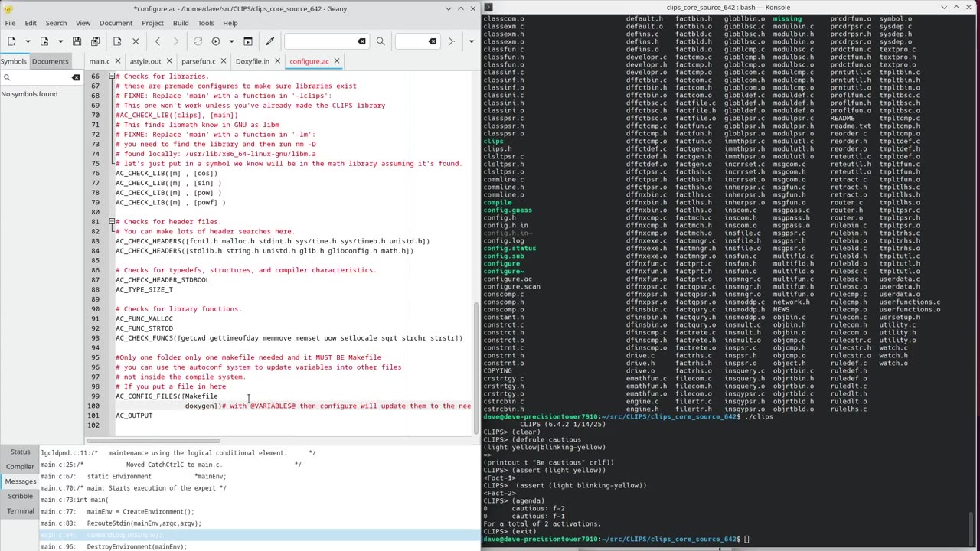Close the main.c tab
The height and width of the screenshot is (551, 980).
pos(116,61)
